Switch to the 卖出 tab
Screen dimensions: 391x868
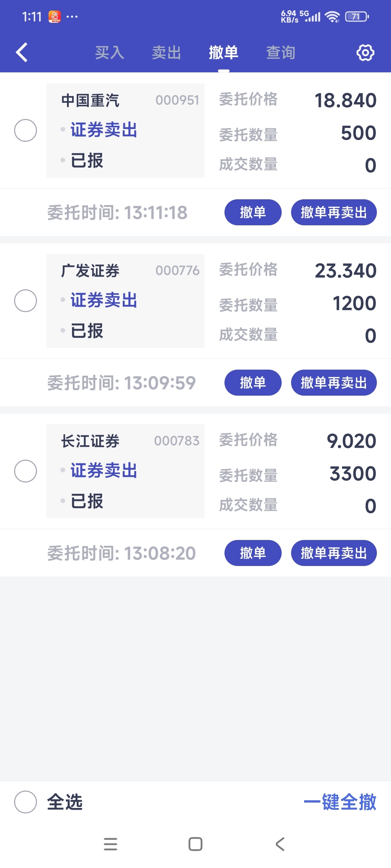[167, 53]
